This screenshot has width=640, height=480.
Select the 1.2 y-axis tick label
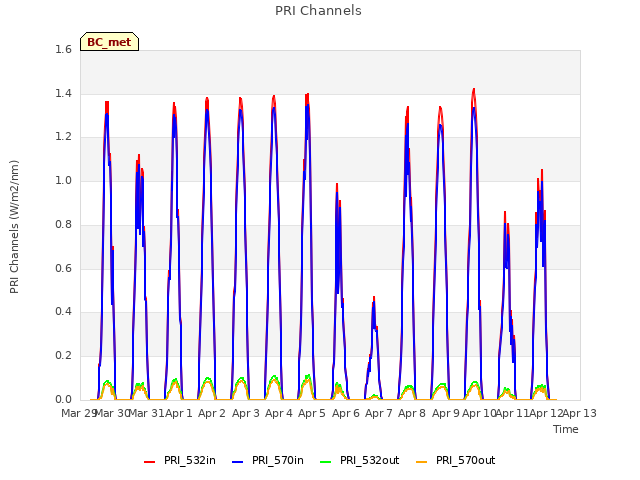63,137
